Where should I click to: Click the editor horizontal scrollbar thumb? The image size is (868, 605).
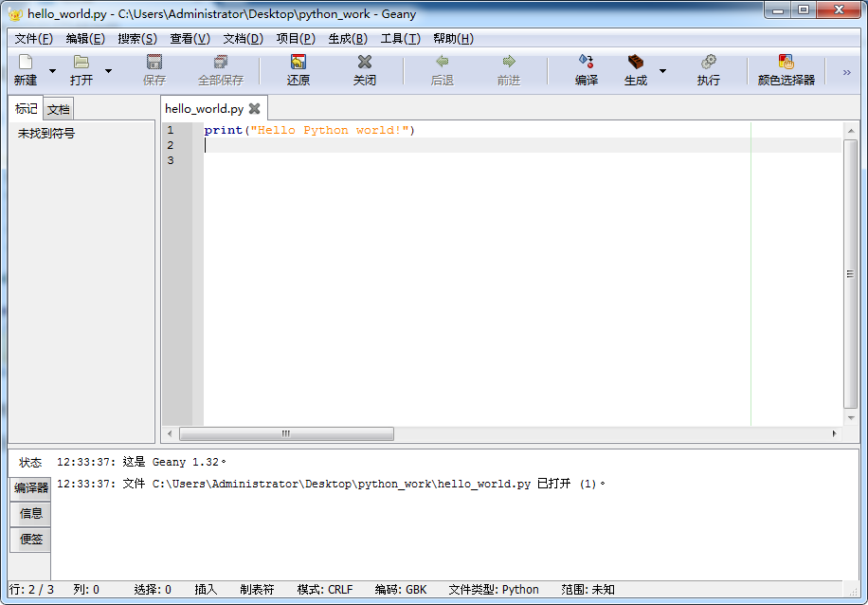coord(286,433)
